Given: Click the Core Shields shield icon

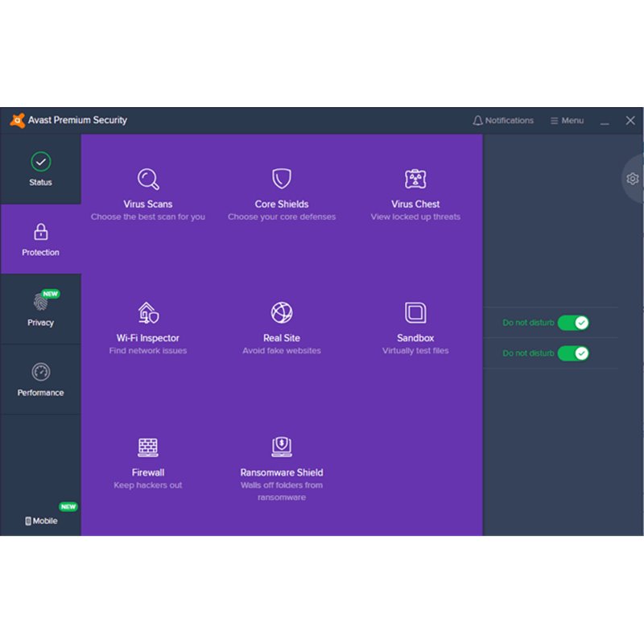Looking at the screenshot, I should coord(282,179).
